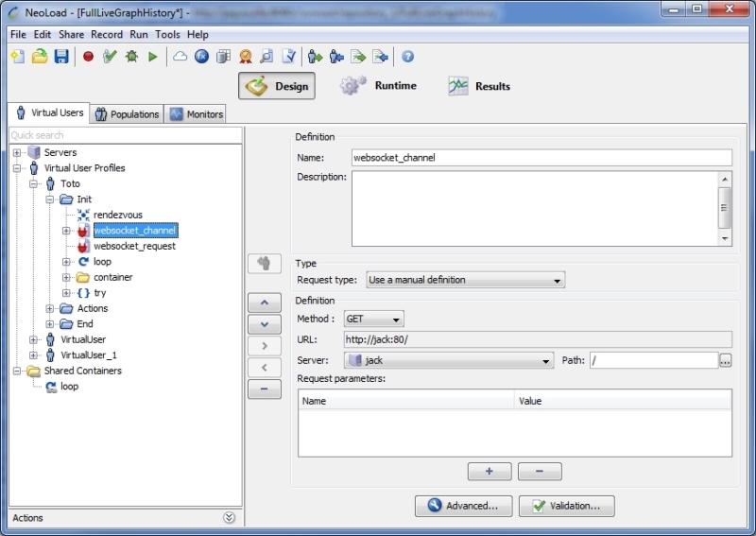Click the Save project toolbar icon
Screen dimensions: 756x536
tap(61, 57)
